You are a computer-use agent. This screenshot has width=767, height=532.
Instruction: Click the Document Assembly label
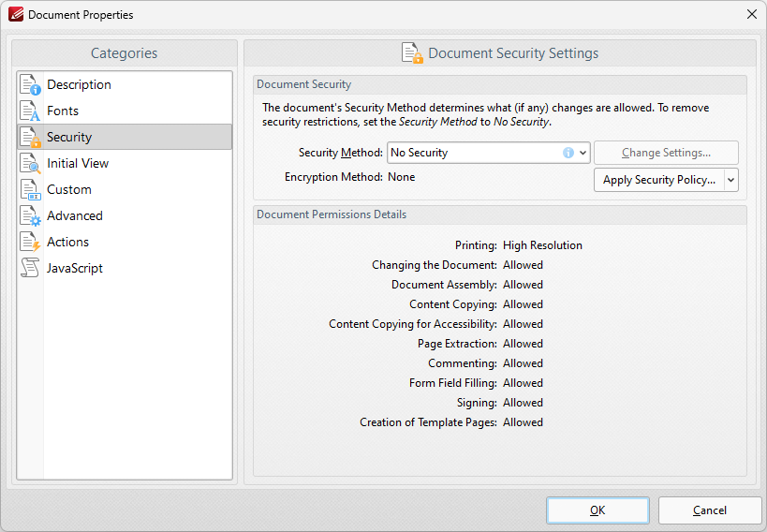click(x=444, y=285)
